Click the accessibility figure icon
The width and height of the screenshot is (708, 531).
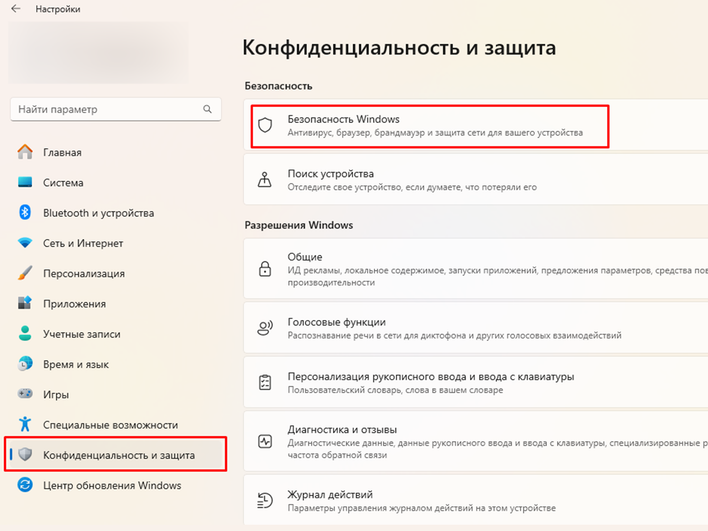pos(25,424)
